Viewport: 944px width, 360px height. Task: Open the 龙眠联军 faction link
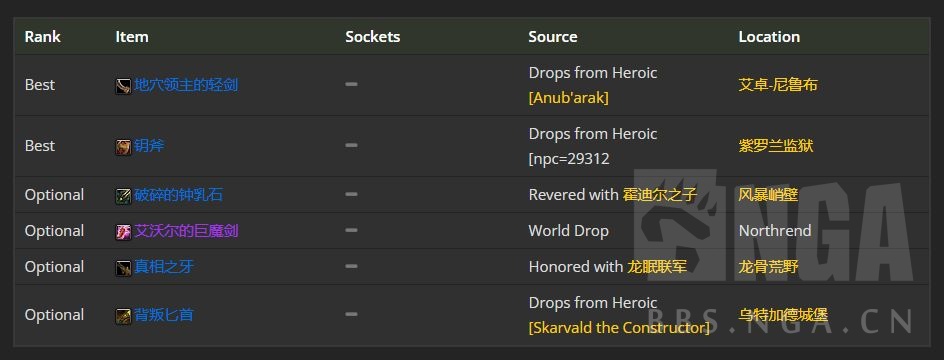pos(657,267)
